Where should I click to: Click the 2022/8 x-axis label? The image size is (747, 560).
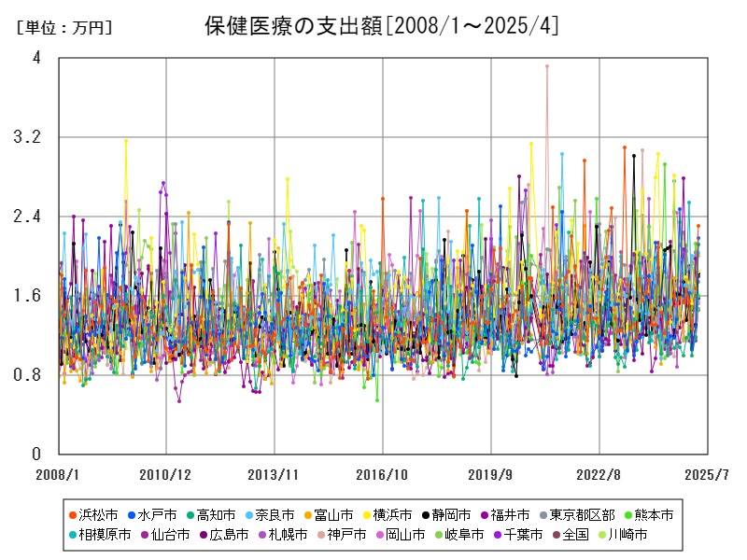pyautogui.click(x=599, y=474)
